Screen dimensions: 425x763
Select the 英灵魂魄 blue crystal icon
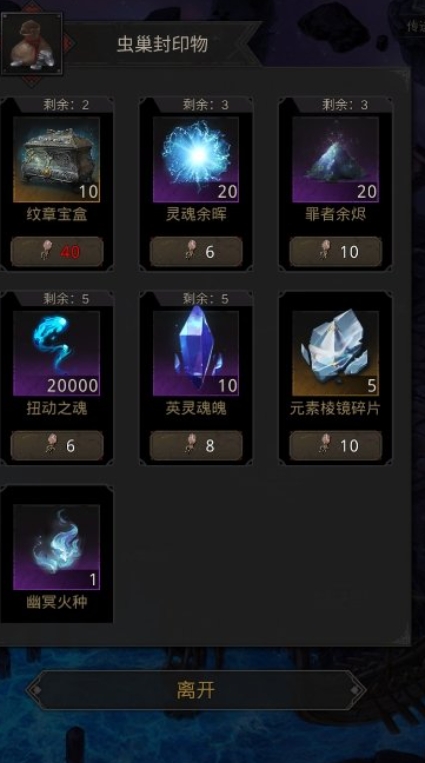click(x=196, y=353)
